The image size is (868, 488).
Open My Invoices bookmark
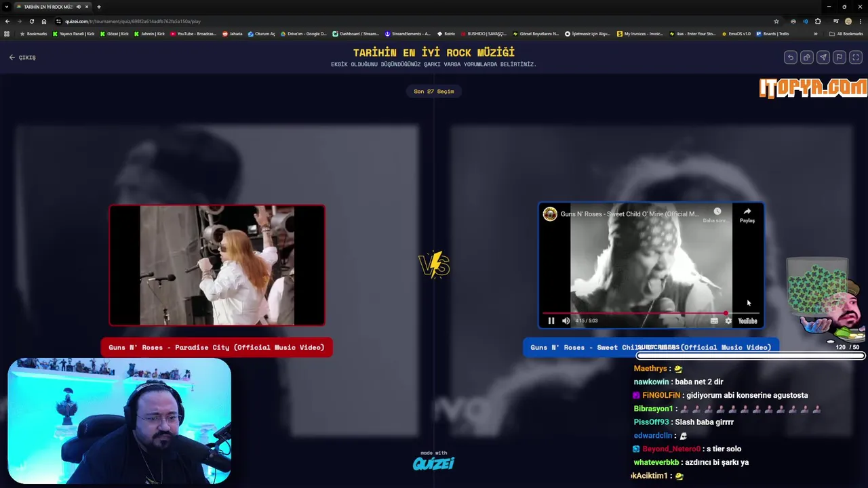pos(640,34)
